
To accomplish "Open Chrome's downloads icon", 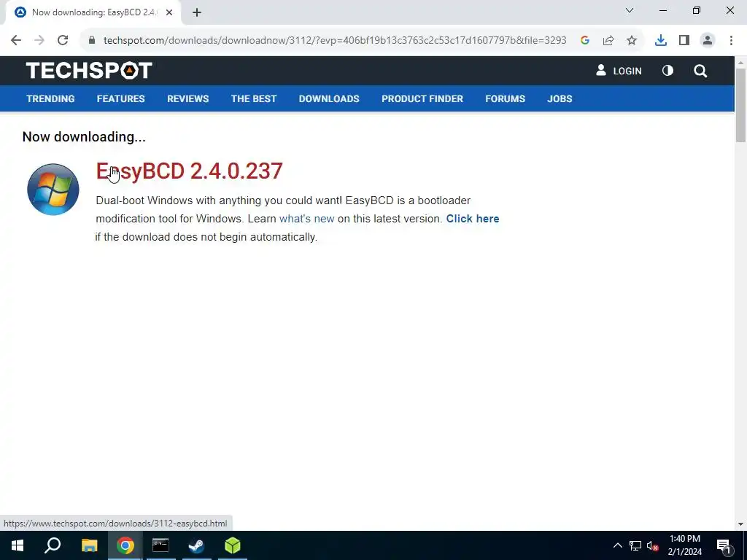I will (661, 41).
